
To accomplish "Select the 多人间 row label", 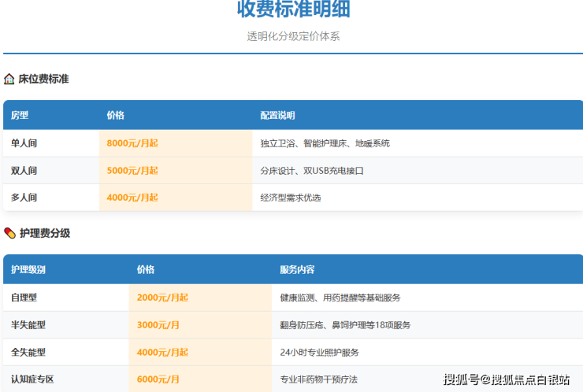I will point(24,198).
